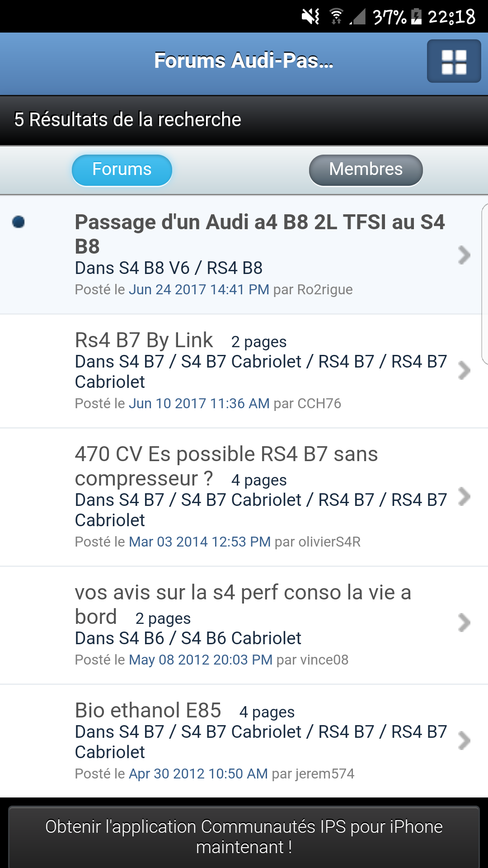Viewport: 488px width, 868px height.
Task: Switch to the Forums tab
Action: coord(122,170)
